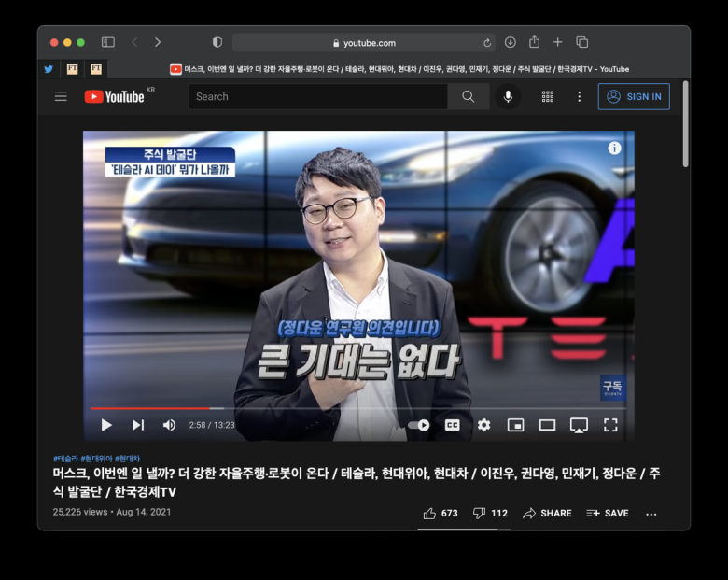This screenshot has width=728, height=580.
Task: Open the AirPlay picker on video
Action: coord(579,425)
